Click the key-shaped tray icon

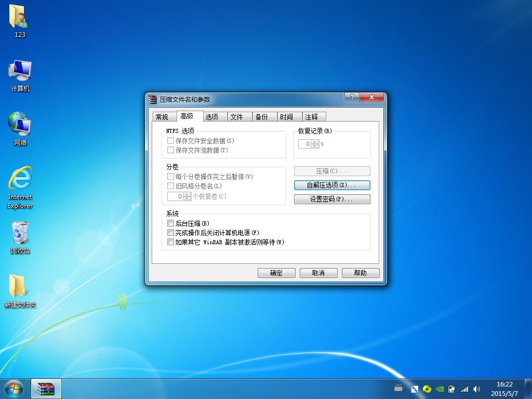point(414,389)
